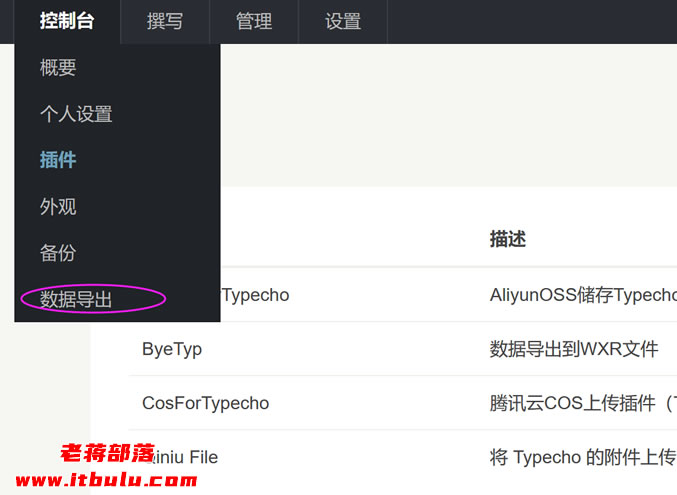Click plugin name ending in Typecho, first row

254,295
